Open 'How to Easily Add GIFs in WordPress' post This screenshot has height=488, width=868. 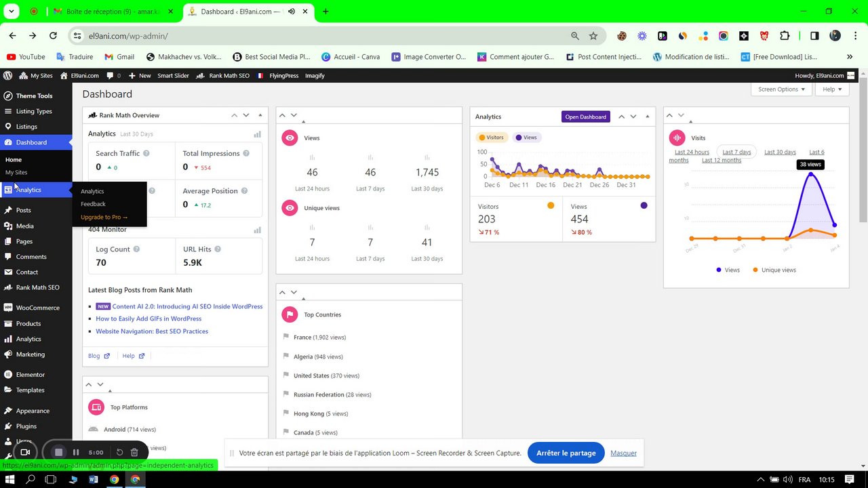tap(149, 319)
